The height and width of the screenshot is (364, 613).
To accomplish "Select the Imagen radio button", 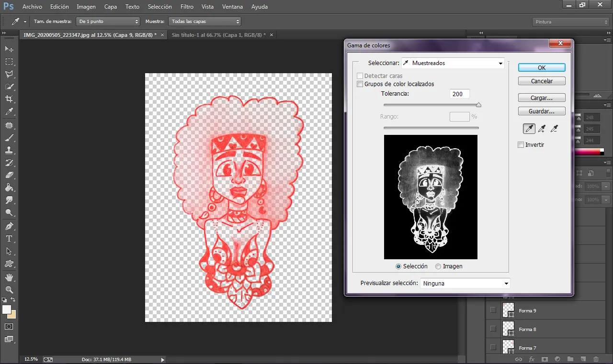I will [438, 266].
